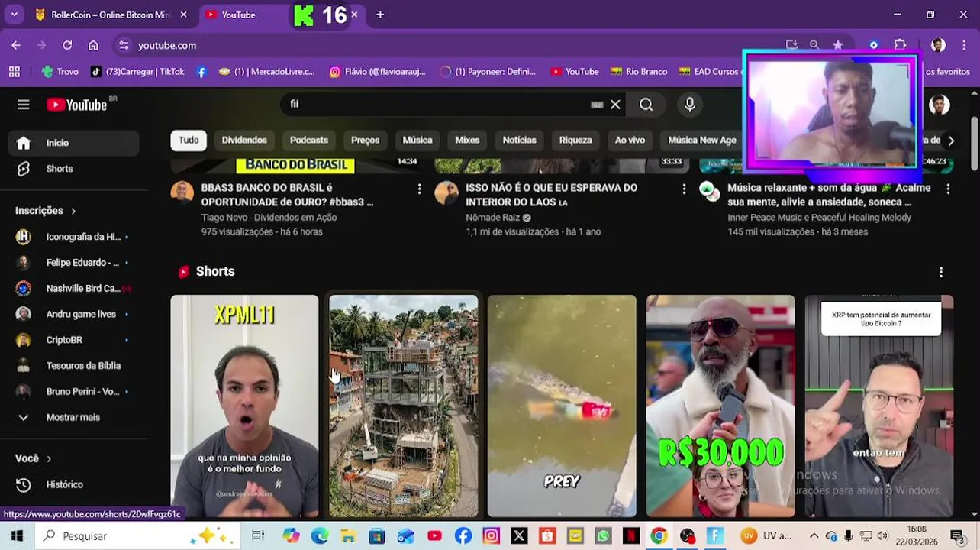Select the Mixes filter chip
The image size is (980, 550).
pos(467,141)
